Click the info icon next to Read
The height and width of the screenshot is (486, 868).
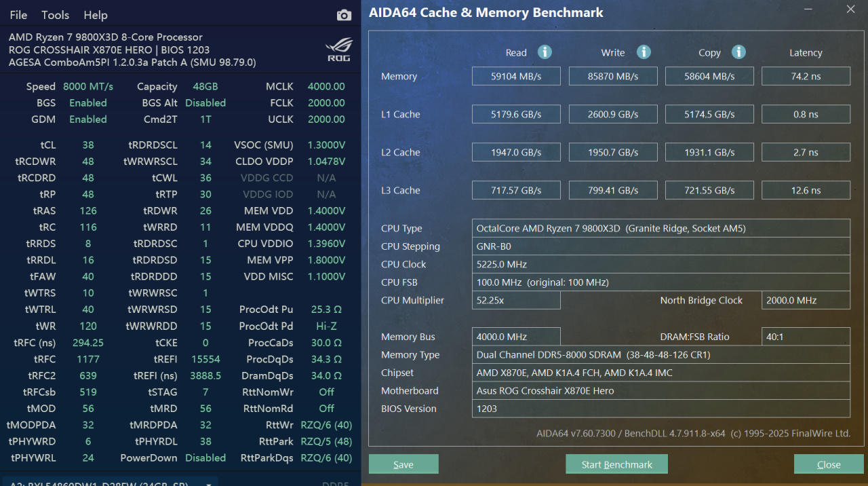pos(545,52)
